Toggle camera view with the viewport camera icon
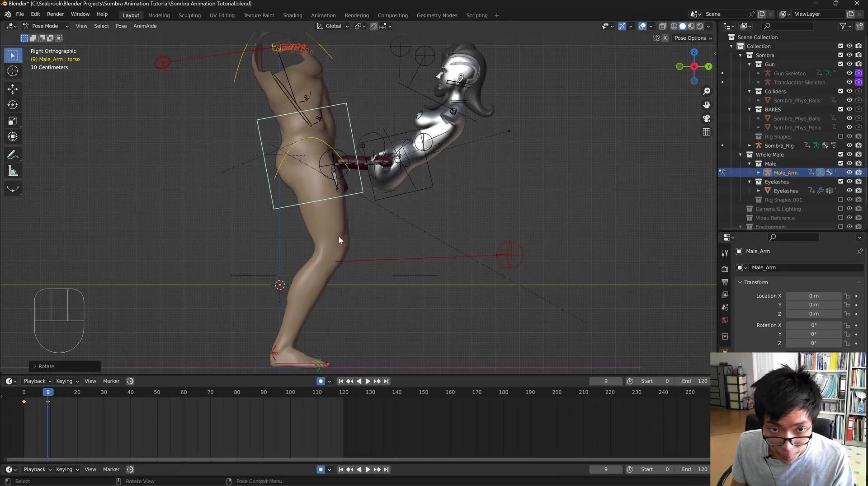Viewport: 868px width, 486px height. click(x=707, y=118)
